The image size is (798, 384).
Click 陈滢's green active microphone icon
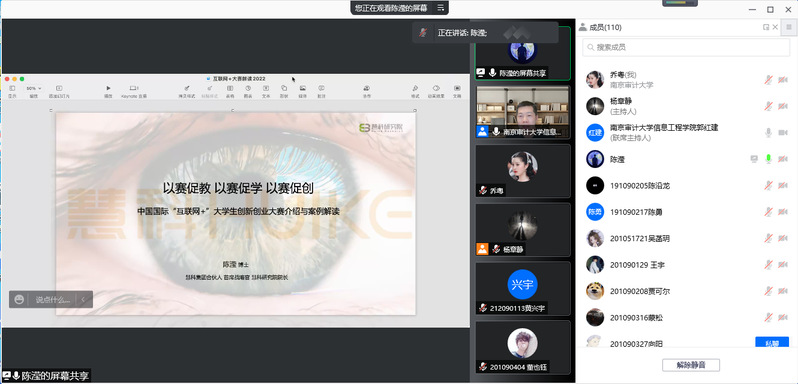[768, 159]
